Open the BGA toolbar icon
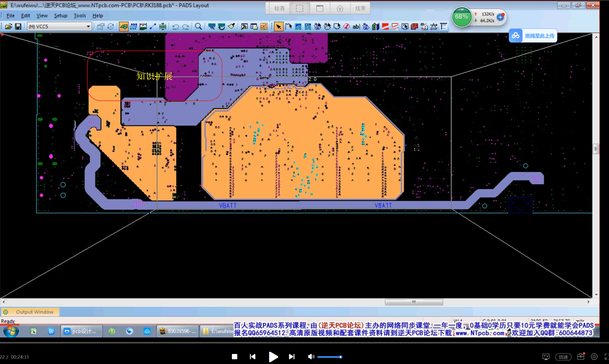This screenshot has width=609, height=364. [163, 26]
